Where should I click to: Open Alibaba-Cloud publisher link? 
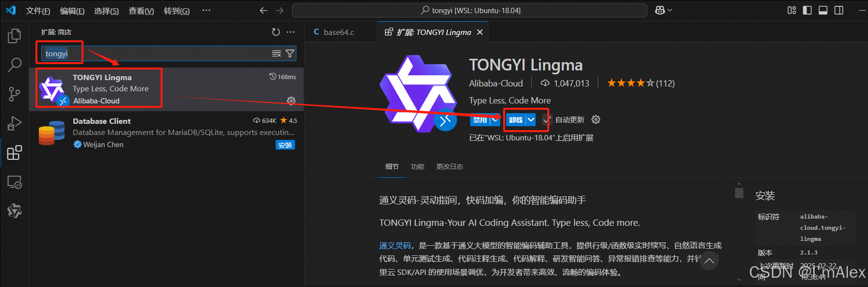click(x=496, y=84)
